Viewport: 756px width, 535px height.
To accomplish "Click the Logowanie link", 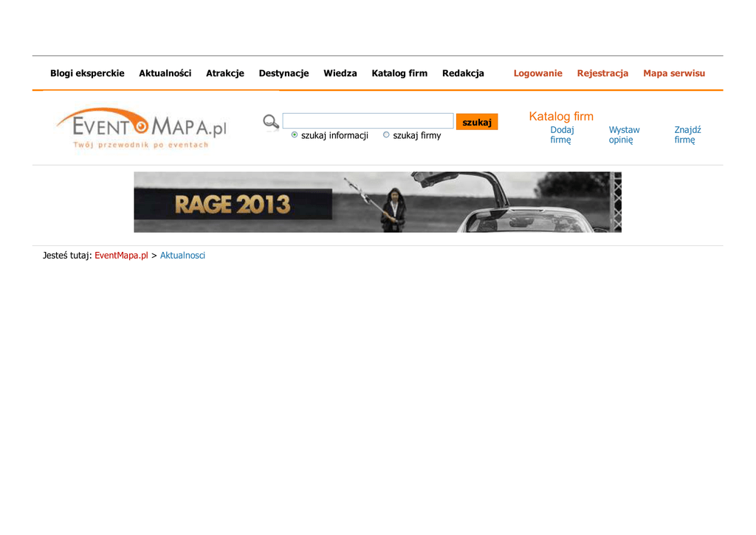I will point(537,73).
